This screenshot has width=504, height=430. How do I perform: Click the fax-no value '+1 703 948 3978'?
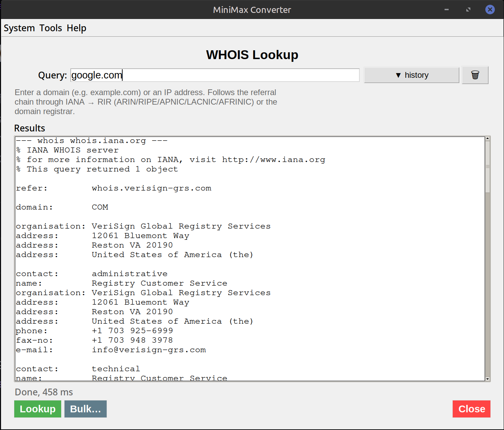coord(132,340)
